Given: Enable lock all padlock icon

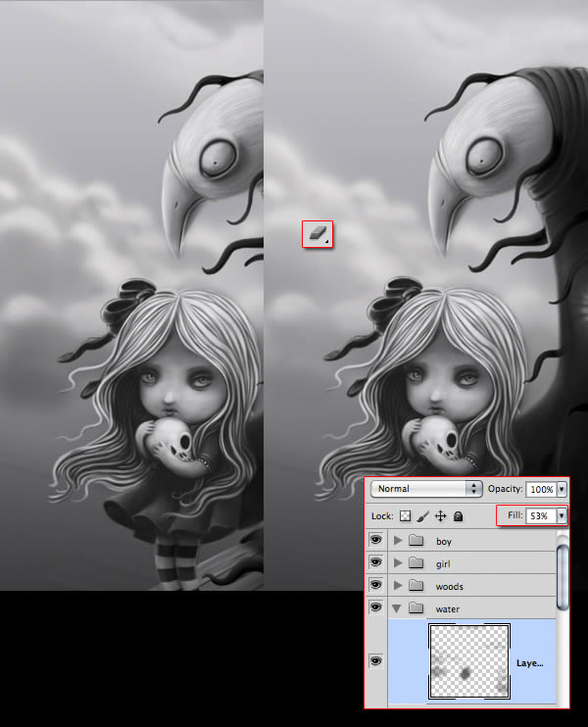Looking at the screenshot, I should pos(459,516).
